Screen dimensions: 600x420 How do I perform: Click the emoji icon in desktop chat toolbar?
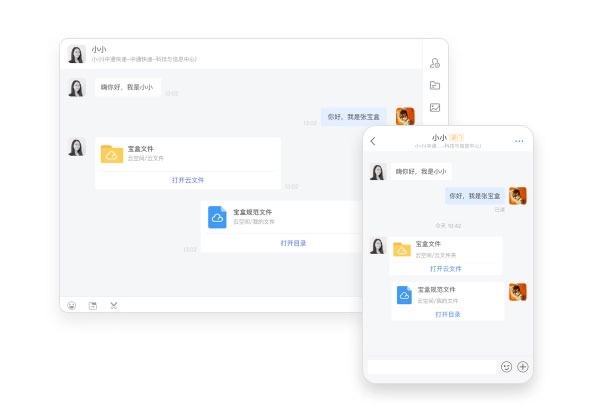tap(72, 305)
